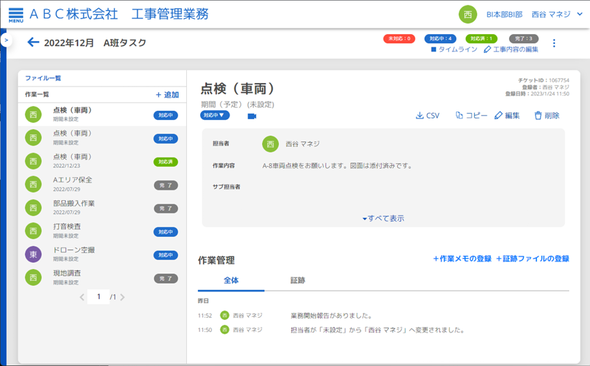Open the タイムライン link

tap(454, 49)
